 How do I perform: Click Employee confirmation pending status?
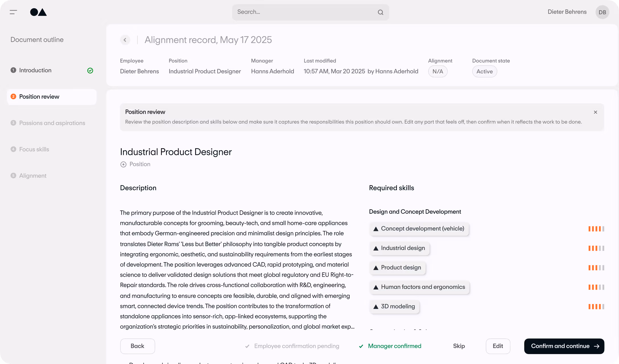tap(292, 346)
